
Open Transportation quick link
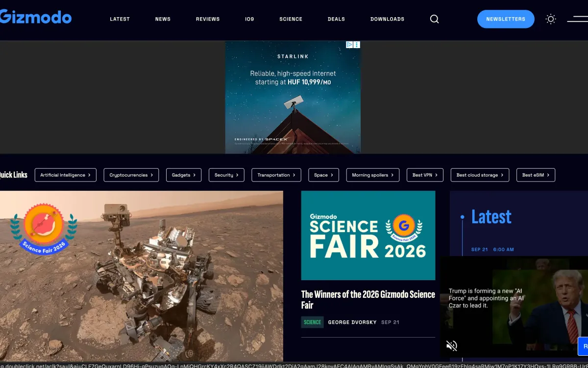click(x=276, y=175)
